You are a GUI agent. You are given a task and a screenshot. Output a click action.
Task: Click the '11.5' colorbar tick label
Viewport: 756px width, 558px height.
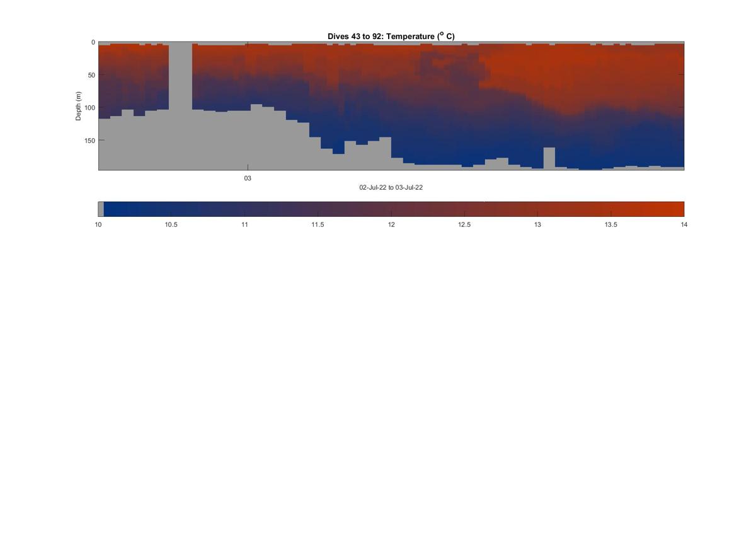(318, 225)
